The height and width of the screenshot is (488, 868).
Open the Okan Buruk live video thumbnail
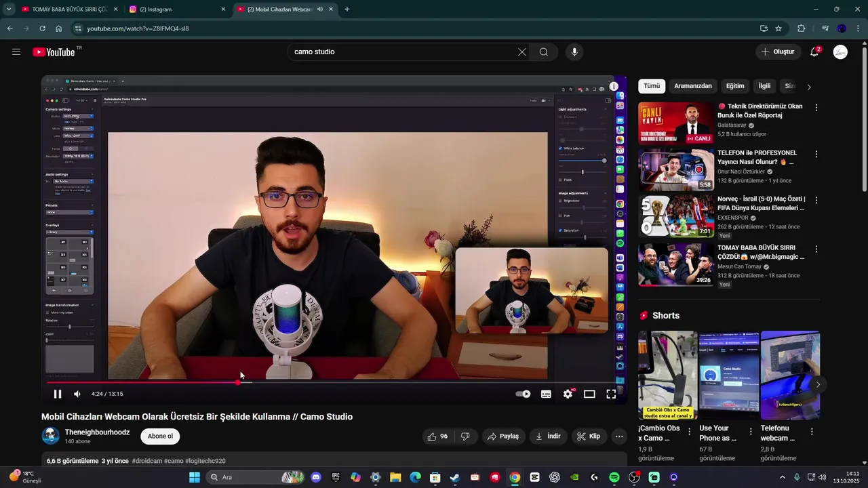676,123
